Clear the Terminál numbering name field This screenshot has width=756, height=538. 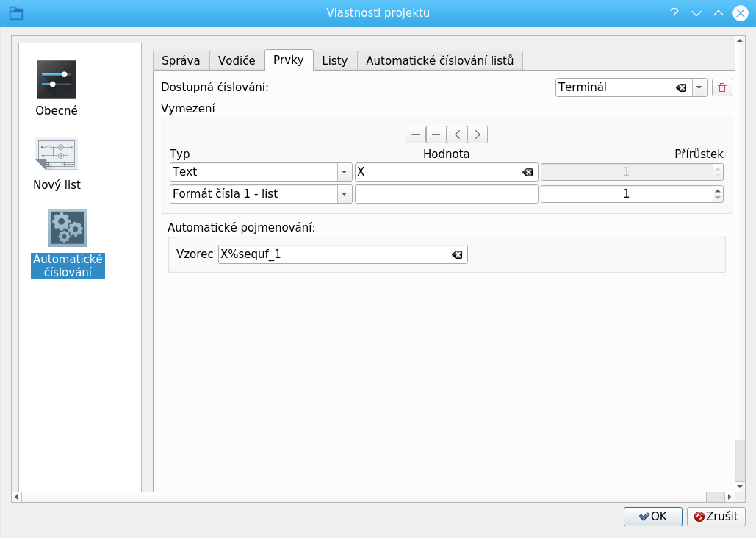click(681, 87)
